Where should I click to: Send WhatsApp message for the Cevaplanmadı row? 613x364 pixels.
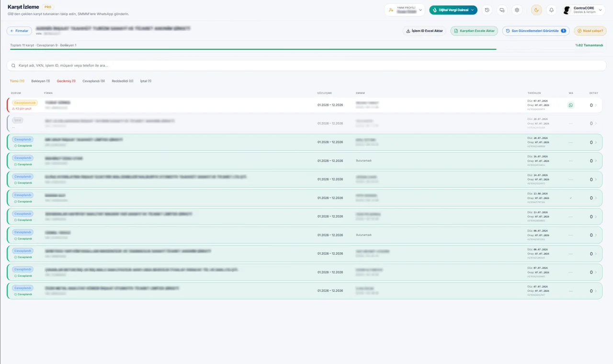point(571,105)
